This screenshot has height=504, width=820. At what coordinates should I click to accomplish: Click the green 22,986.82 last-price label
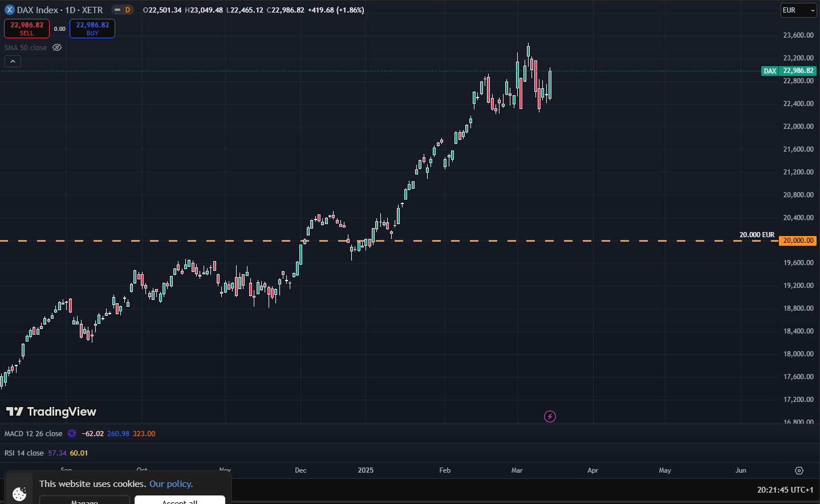pyautogui.click(x=798, y=71)
